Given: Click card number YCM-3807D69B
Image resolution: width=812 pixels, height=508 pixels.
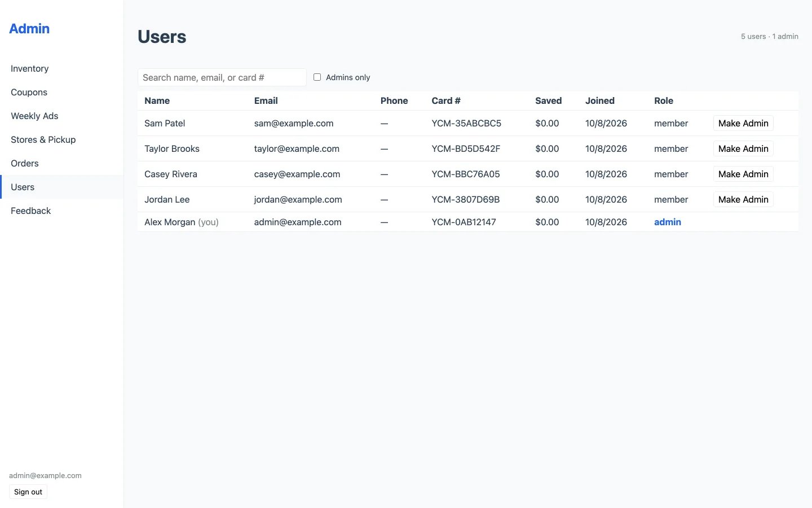Looking at the screenshot, I should click(x=466, y=199).
